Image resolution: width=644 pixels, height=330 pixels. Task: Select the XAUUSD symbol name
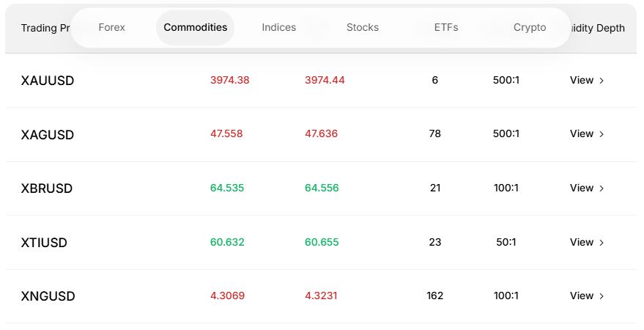coord(48,81)
